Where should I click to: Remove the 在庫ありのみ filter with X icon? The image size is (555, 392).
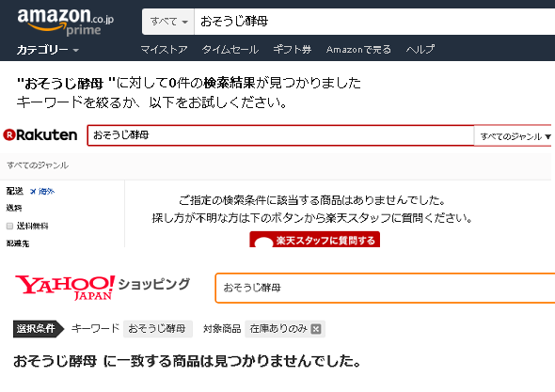point(316,329)
